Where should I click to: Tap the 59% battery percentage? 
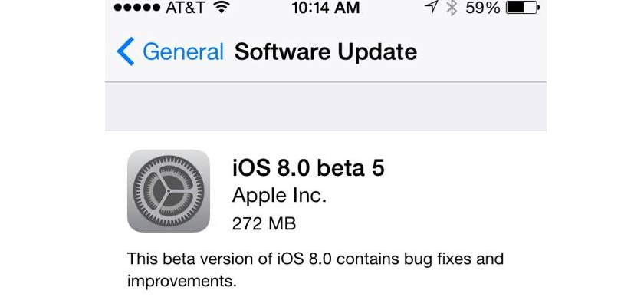(x=482, y=8)
